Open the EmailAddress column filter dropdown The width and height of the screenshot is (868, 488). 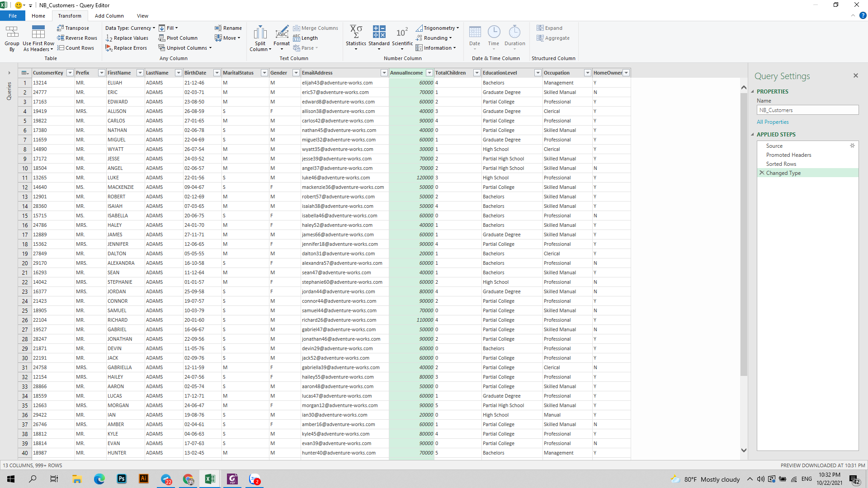click(x=384, y=73)
